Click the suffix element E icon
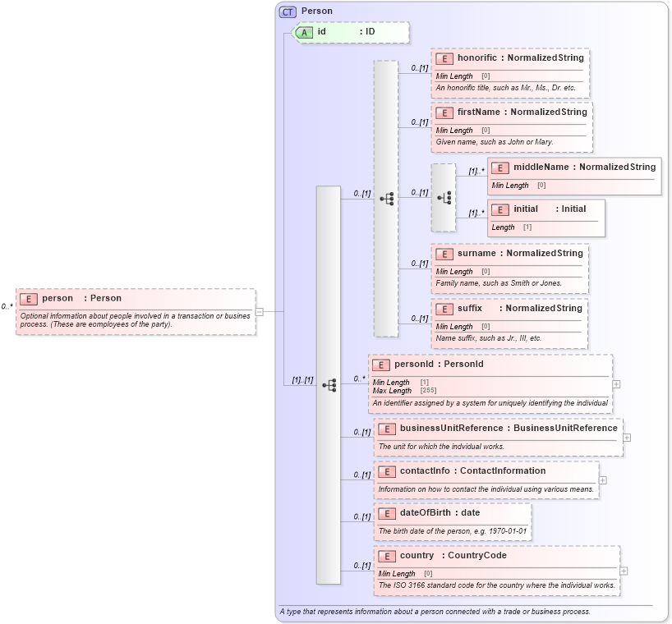 [443, 309]
